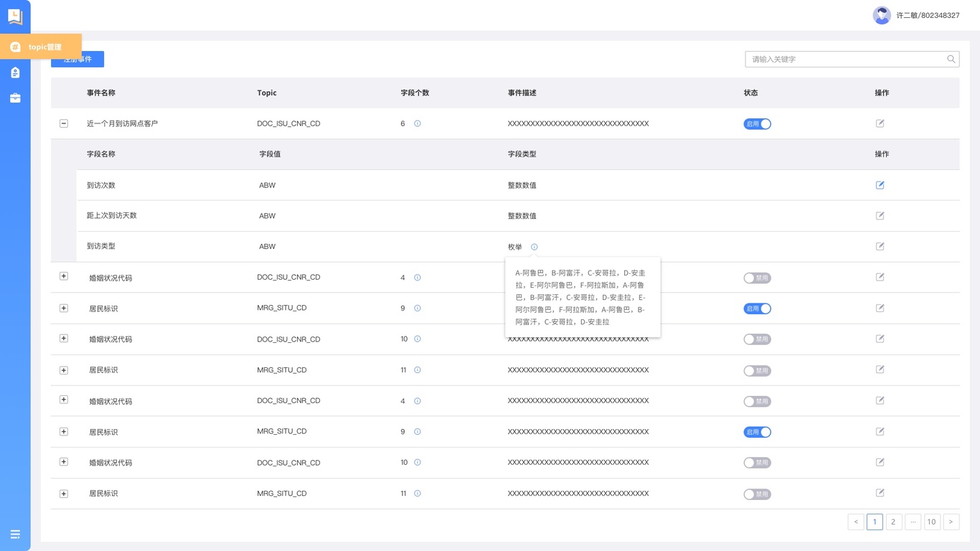Image resolution: width=980 pixels, height=551 pixels.
Task: Expand the first 婚姻状况代码 row with 10 fields
Action: [64, 338]
